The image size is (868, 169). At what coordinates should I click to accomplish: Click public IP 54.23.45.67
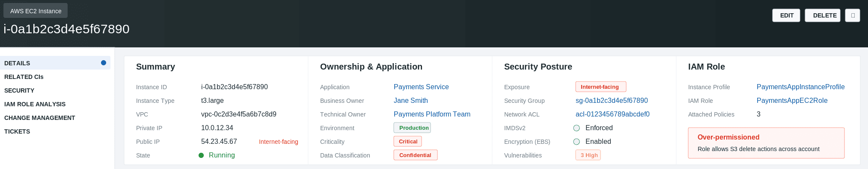click(219, 141)
